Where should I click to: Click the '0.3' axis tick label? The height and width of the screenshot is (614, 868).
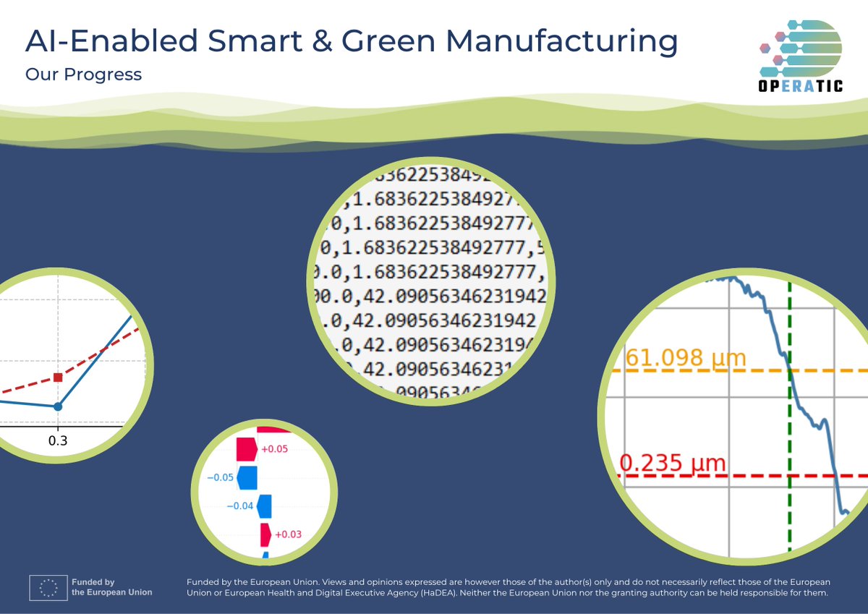tap(58, 441)
